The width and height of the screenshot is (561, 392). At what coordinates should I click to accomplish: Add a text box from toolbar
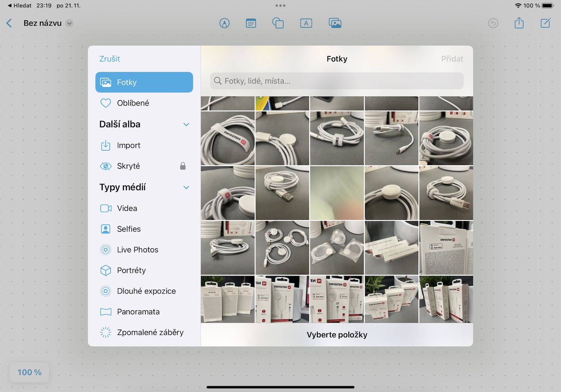click(x=306, y=23)
